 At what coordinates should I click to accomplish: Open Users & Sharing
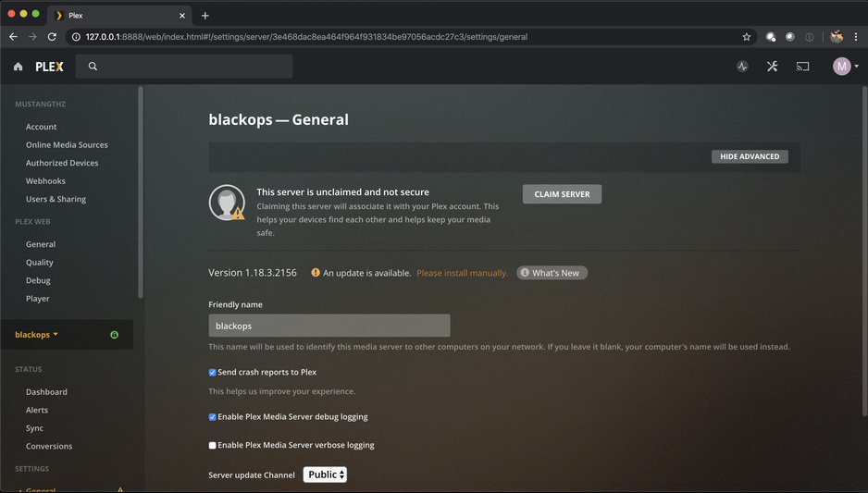pyautogui.click(x=56, y=199)
